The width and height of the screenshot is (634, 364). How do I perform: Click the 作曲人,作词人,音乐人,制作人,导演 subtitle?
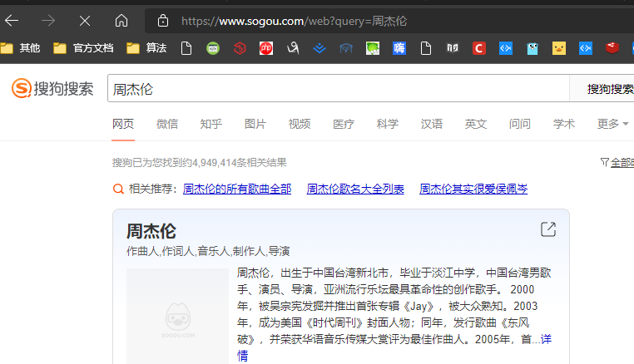pos(208,251)
